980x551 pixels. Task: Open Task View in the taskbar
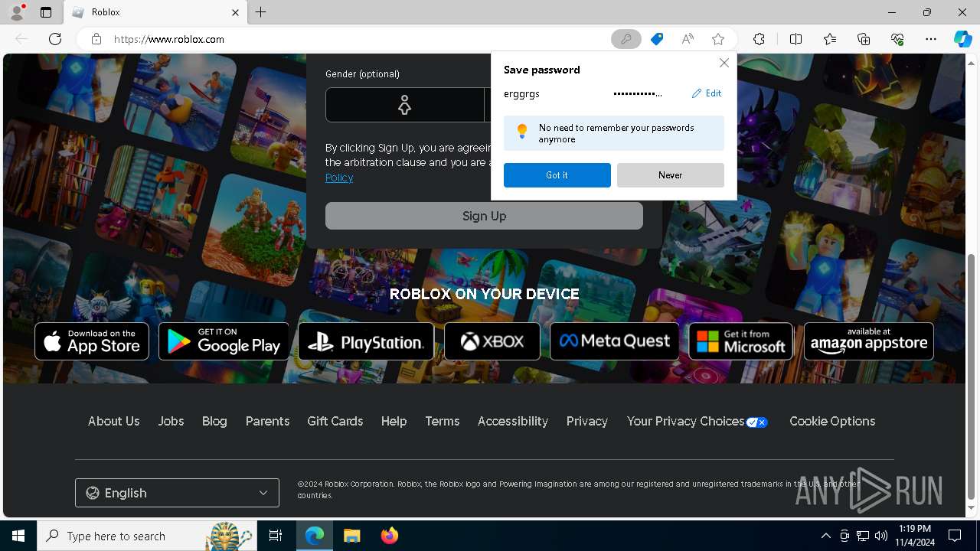[276, 536]
